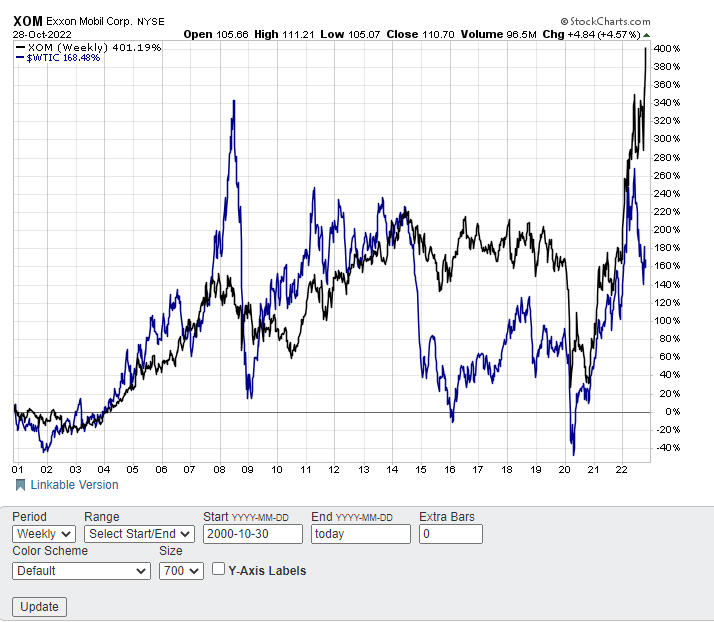
Task: Click the -40% label on y-axis
Action: tap(668, 448)
